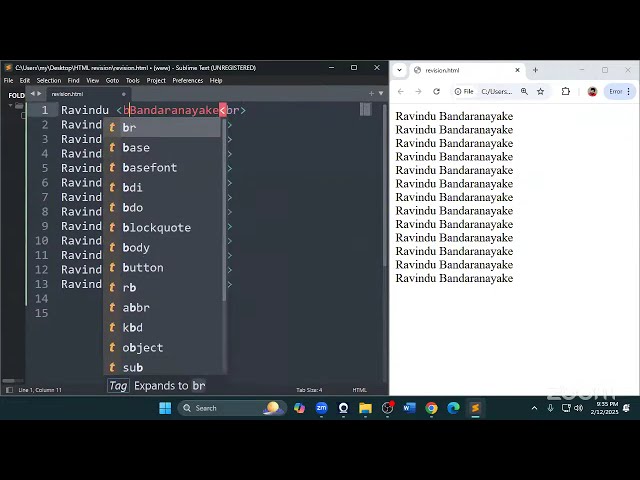Go forward in Chrome
640x480 pixels.
pyautogui.click(x=418, y=91)
